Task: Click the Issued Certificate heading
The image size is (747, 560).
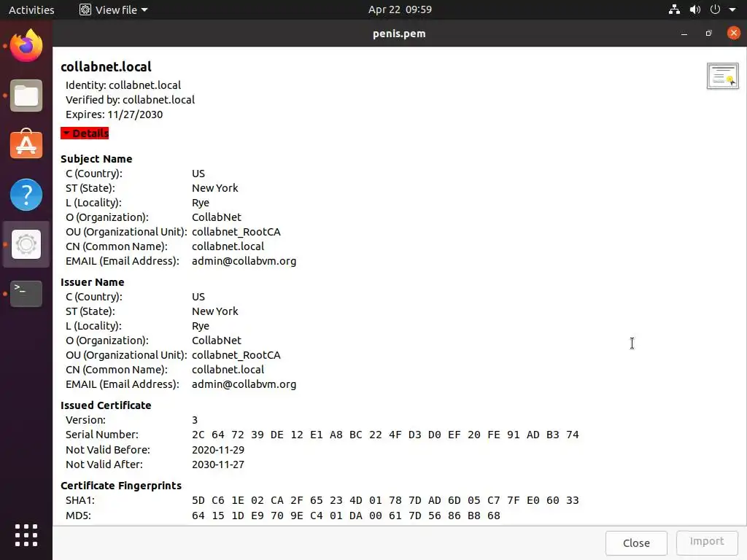Action: tap(106, 405)
